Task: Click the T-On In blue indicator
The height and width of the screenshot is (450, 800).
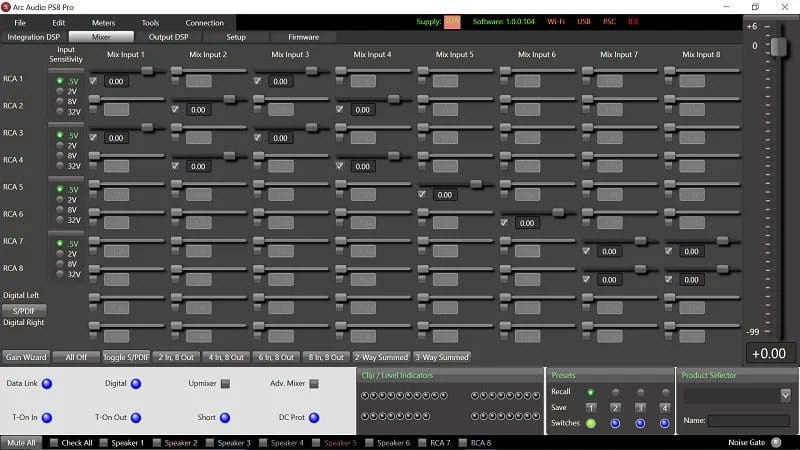Action: tap(47, 418)
